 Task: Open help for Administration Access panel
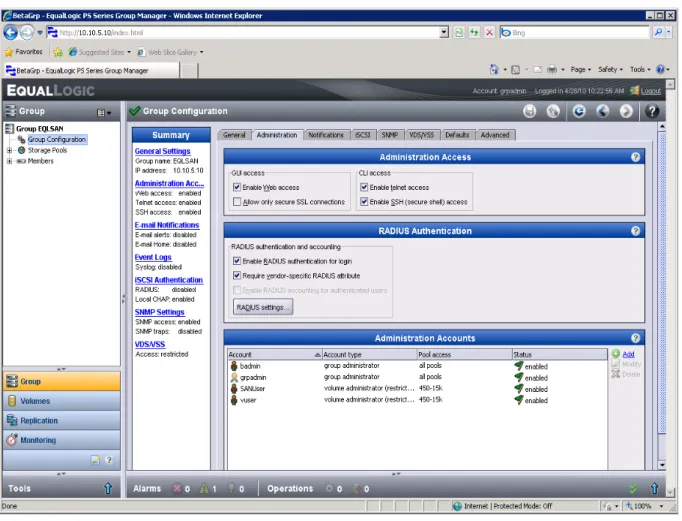point(635,157)
